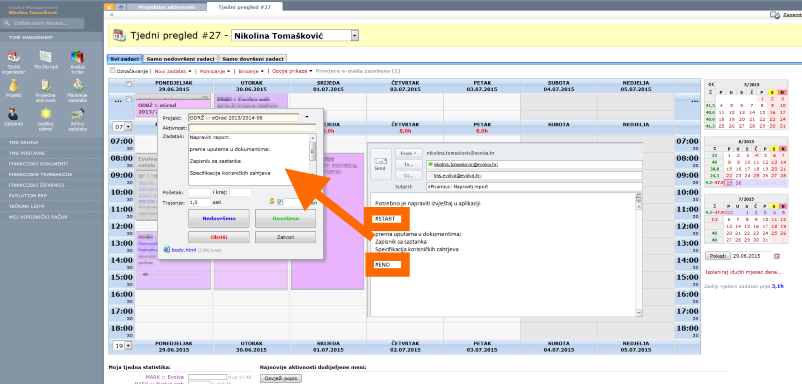
Task: Open Projekti money bag icon
Action: tap(13, 85)
